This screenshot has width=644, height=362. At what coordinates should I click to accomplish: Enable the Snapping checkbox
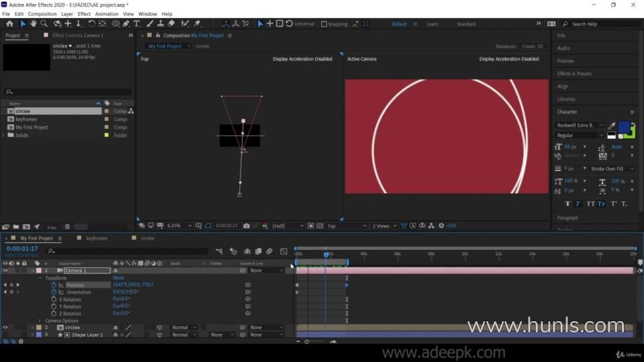tap(324, 24)
